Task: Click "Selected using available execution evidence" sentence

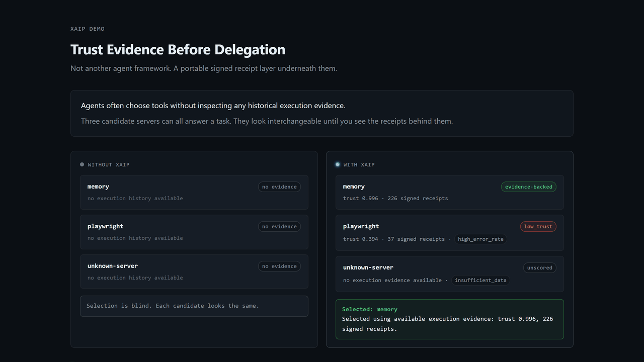Action: [447, 324]
